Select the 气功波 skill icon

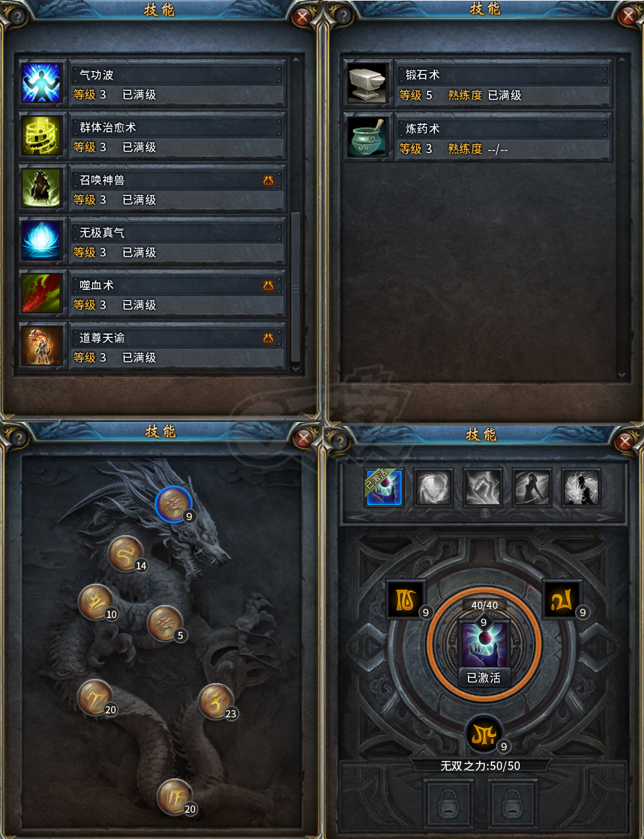[x=41, y=83]
